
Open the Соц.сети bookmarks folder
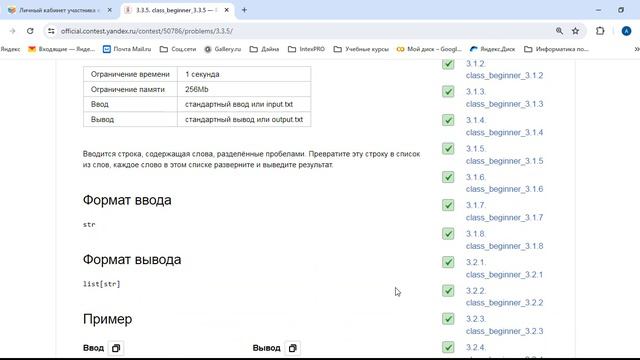tap(178, 49)
